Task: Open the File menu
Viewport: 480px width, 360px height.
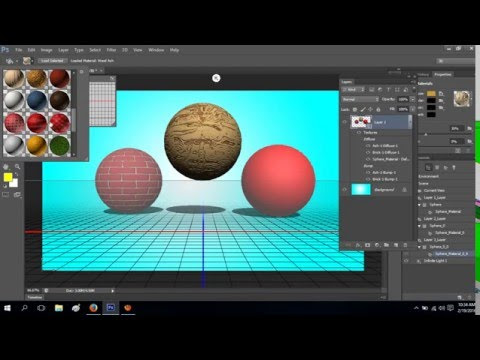Action: click(18, 50)
